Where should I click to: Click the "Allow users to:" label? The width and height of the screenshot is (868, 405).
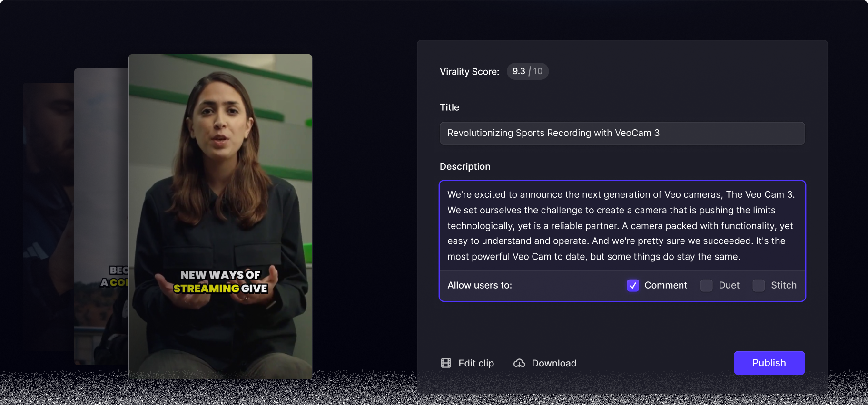click(480, 285)
